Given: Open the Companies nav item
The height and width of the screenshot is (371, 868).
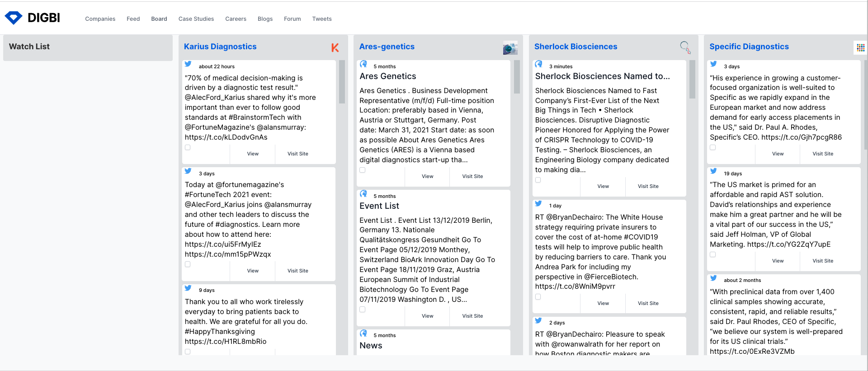Looking at the screenshot, I should 100,19.
